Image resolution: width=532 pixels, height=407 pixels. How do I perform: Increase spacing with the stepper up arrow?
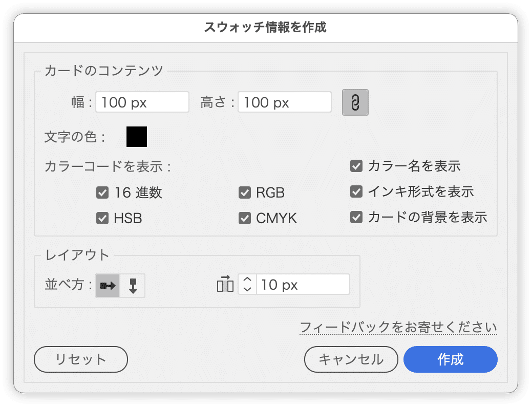247,280
